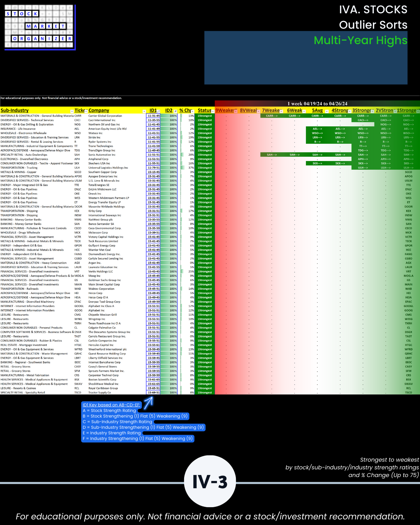Screen dimensions: 420x525
Task: Select the SKX---> cell under 5Avg column
Action: 317,163
